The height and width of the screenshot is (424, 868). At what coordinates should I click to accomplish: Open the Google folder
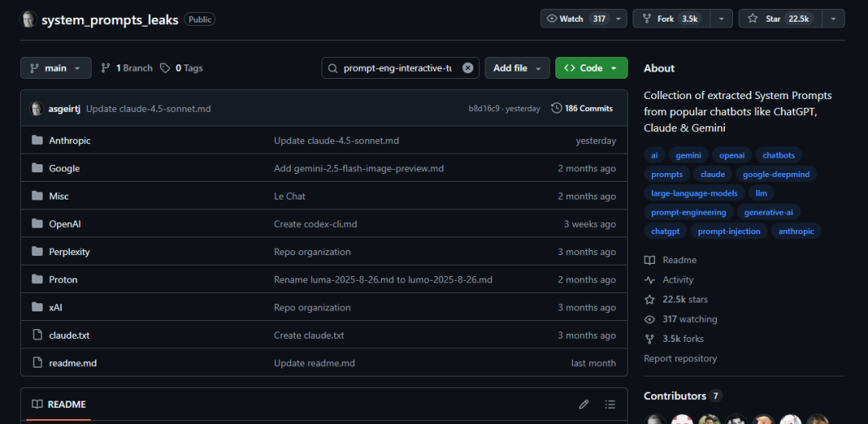(x=64, y=168)
